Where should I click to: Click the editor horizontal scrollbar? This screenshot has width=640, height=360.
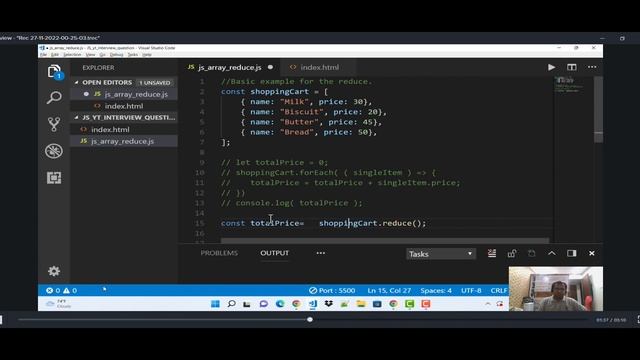385,240
